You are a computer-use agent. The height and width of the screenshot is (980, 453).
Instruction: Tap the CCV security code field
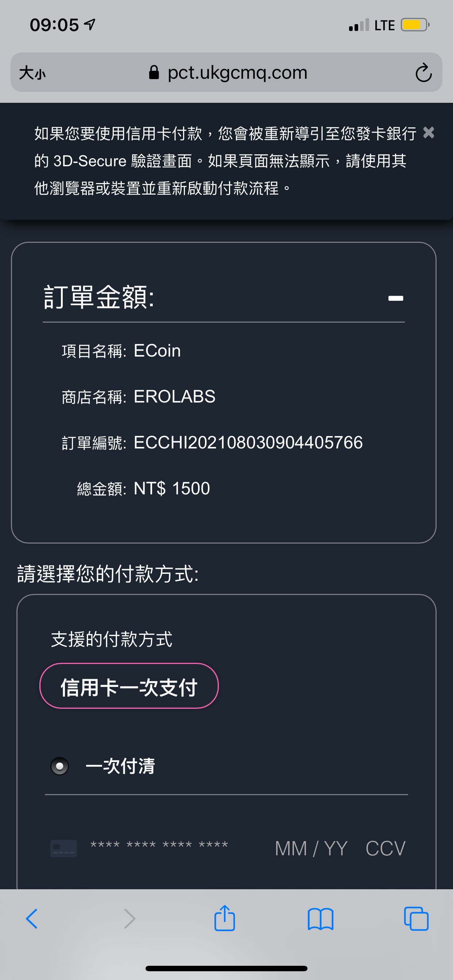[x=385, y=848]
